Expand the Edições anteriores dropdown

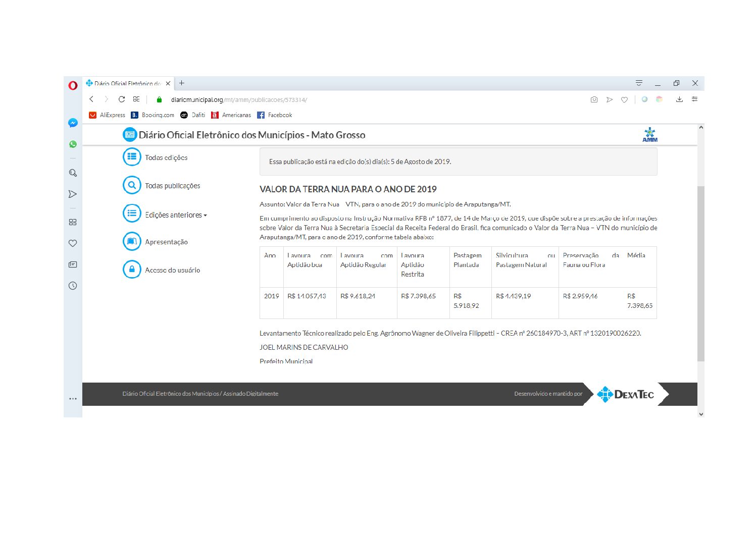[175, 215]
